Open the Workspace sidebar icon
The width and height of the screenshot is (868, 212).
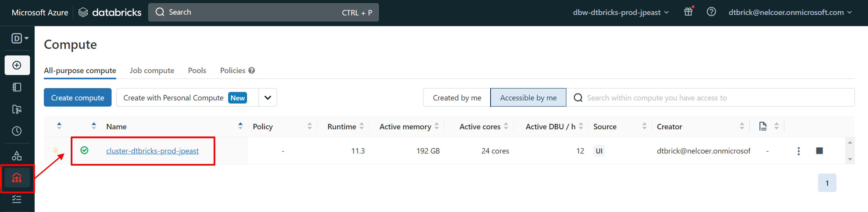[17, 87]
